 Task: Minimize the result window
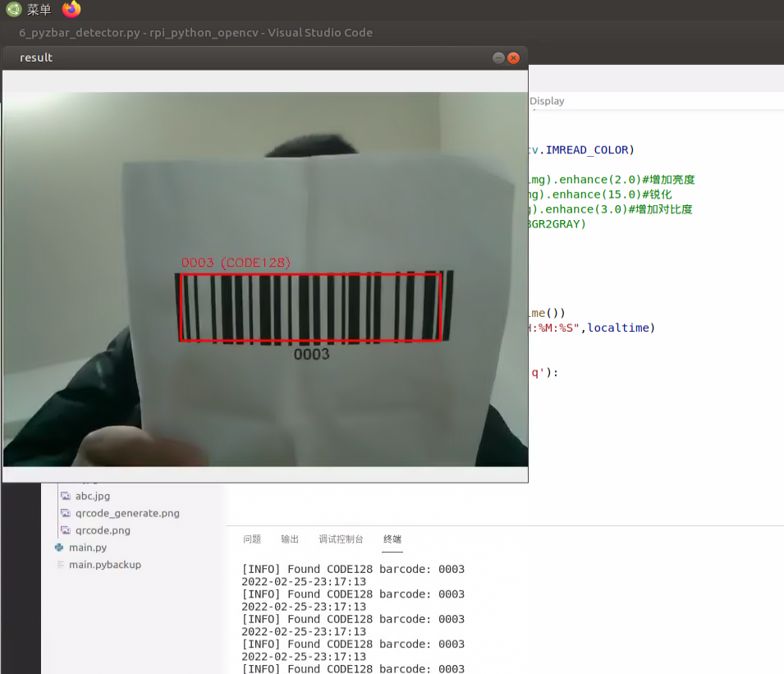click(498, 58)
